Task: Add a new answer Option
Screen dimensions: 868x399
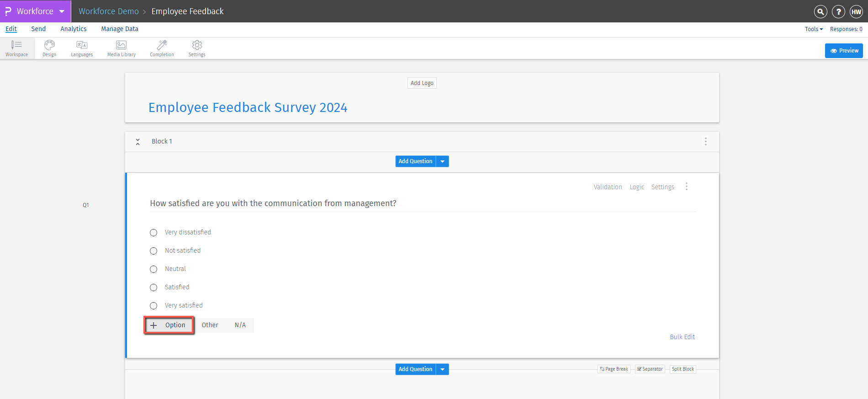Action: [x=169, y=325]
